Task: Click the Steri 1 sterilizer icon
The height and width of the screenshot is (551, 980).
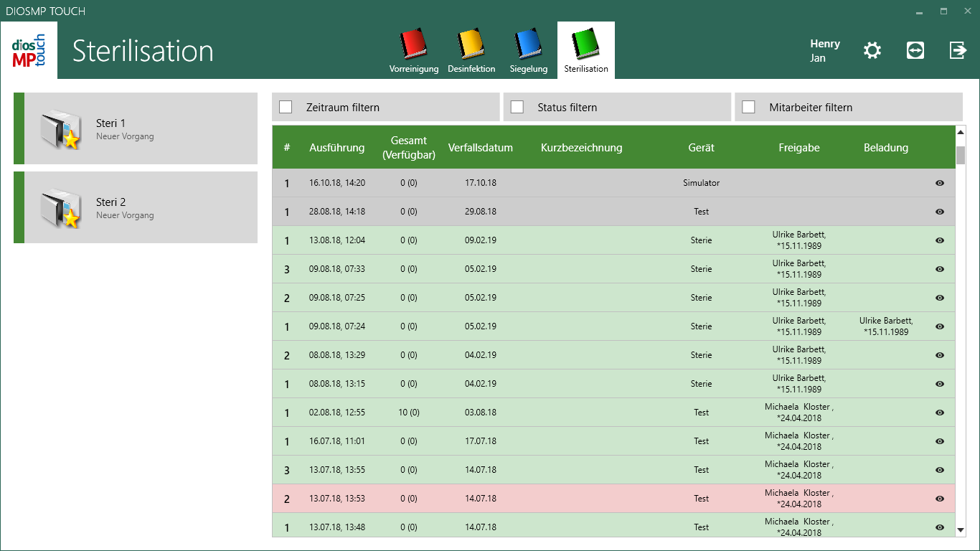Action: click(60, 129)
